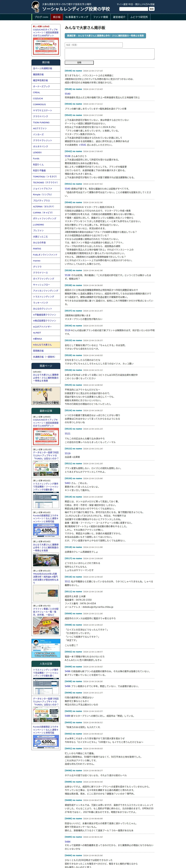The width and height of the screenshot is (186, 868).
Task: Click the comment textarea above 投稿 button
Action: point(109,54)
